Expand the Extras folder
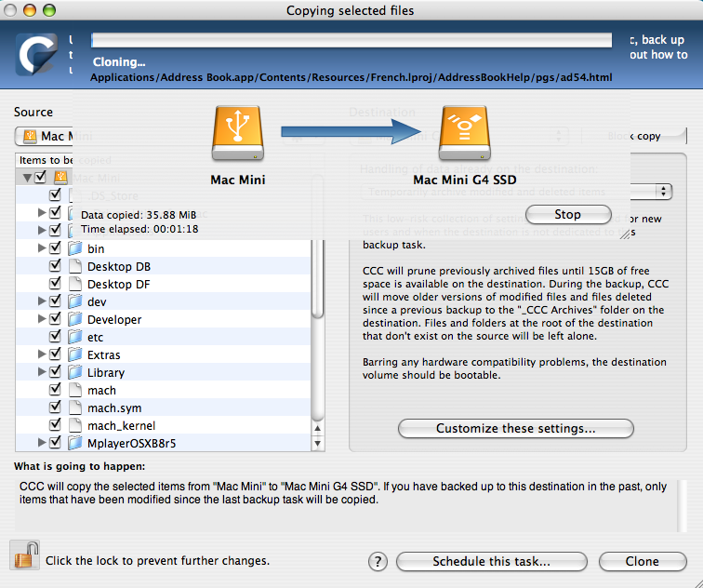The image size is (703, 588). (x=42, y=354)
